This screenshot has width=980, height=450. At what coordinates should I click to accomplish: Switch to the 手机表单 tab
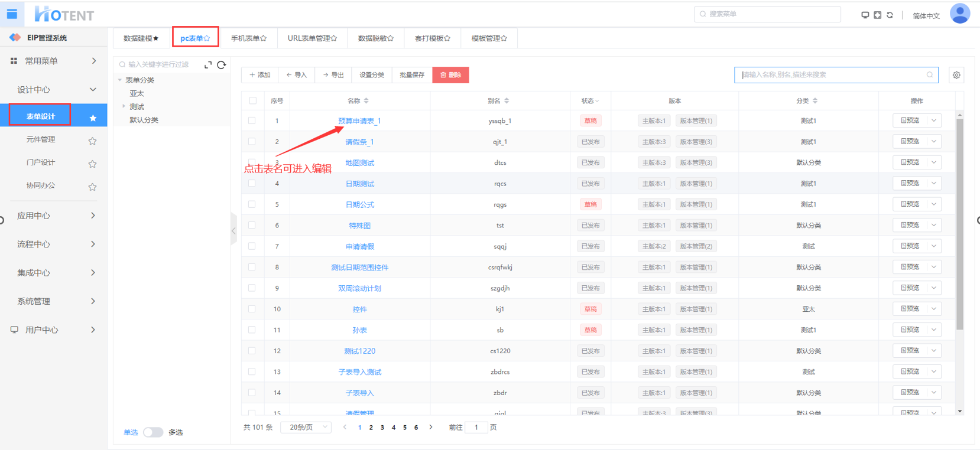coord(248,38)
